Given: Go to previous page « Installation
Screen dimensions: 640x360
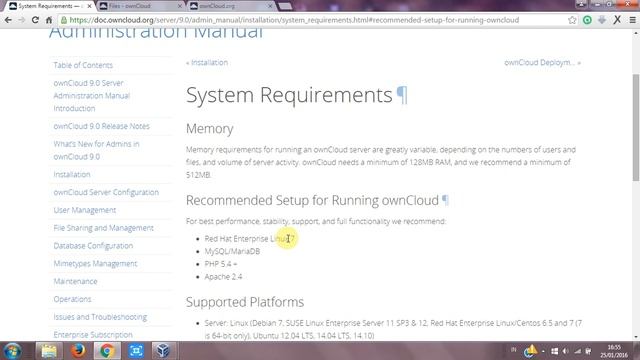Looking at the screenshot, I should (207, 62).
